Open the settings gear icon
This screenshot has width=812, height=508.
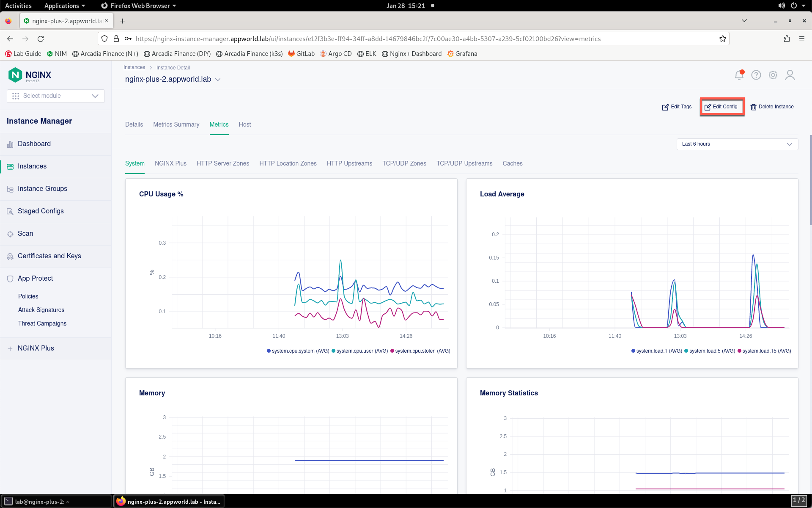coord(773,75)
